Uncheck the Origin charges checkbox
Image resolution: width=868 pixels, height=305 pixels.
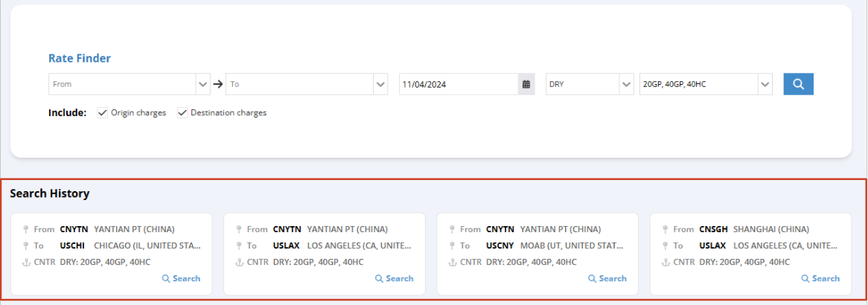(x=103, y=113)
